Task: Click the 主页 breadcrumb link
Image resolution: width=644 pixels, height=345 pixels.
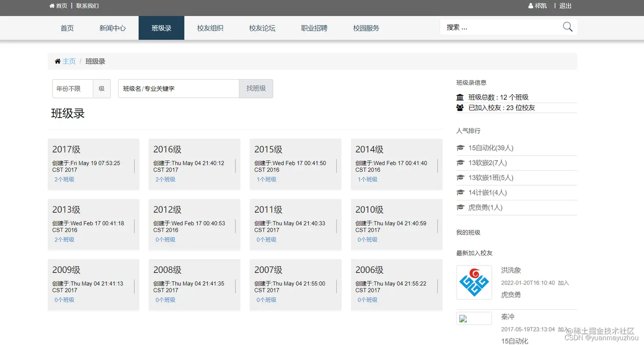Action: pyautogui.click(x=69, y=61)
